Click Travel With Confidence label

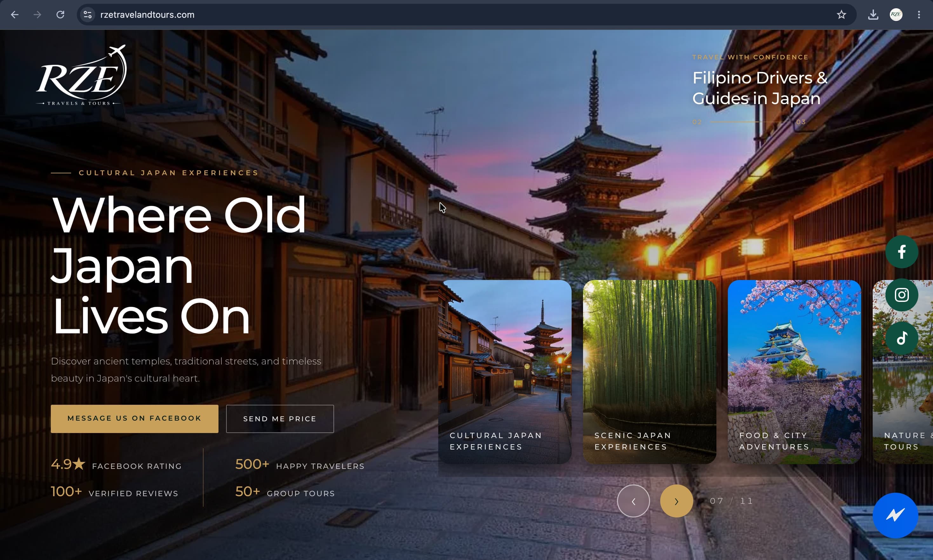[x=750, y=57]
